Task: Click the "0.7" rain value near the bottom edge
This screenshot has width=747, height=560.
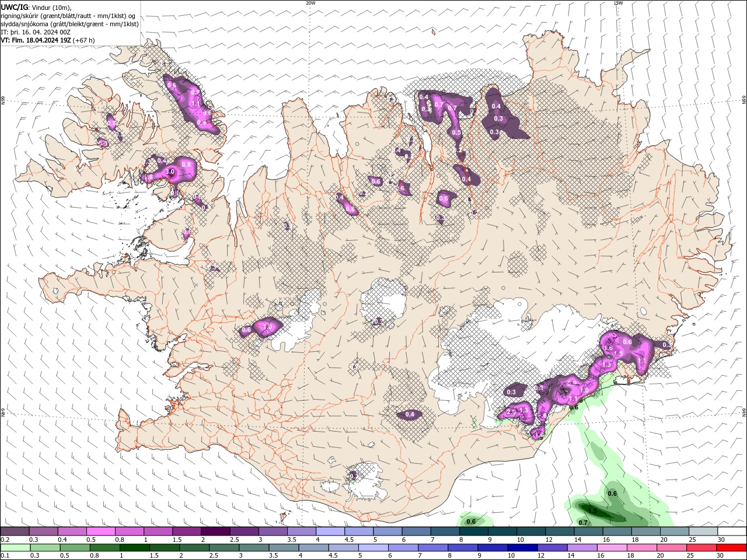Action: (x=583, y=523)
